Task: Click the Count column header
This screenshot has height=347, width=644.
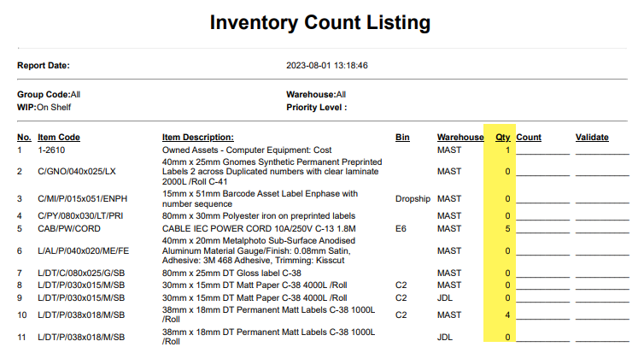Action: click(529, 137)
